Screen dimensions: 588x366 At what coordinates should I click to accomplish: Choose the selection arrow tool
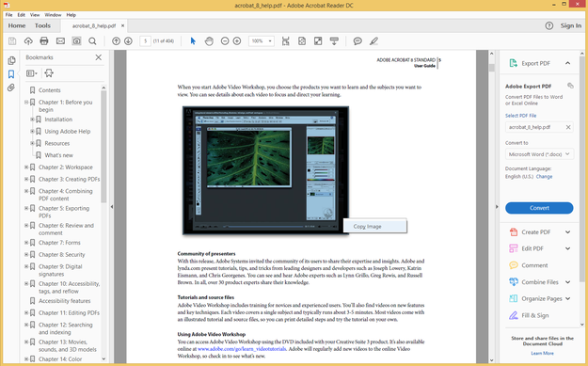tap(193, 40)
